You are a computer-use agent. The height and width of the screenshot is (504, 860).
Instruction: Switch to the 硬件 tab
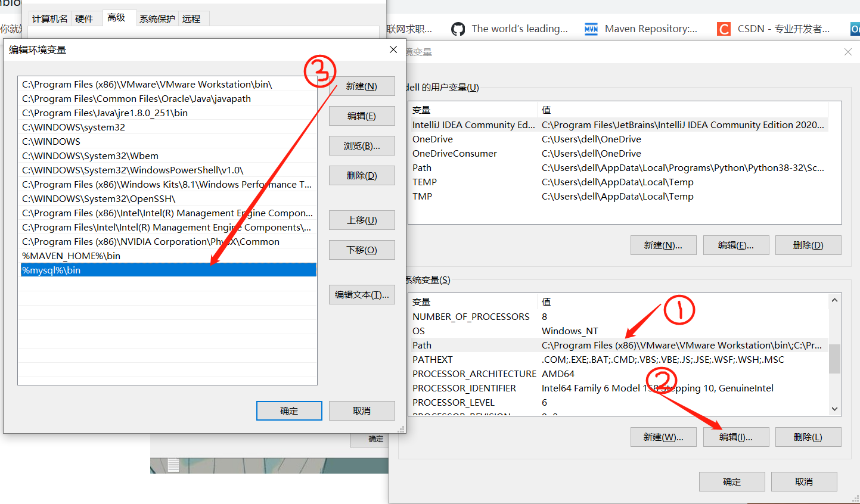[x=84, y=19]
